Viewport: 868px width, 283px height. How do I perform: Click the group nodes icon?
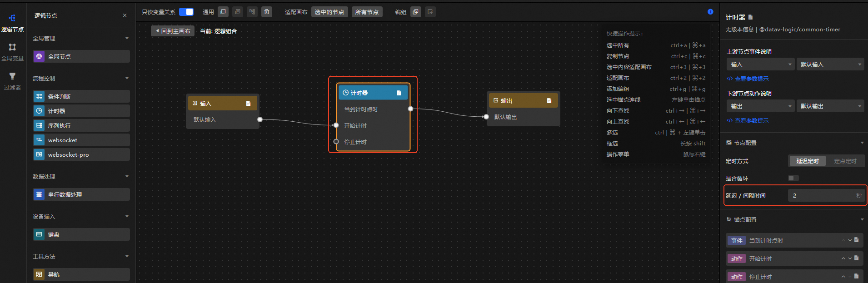tap(416, 12)
